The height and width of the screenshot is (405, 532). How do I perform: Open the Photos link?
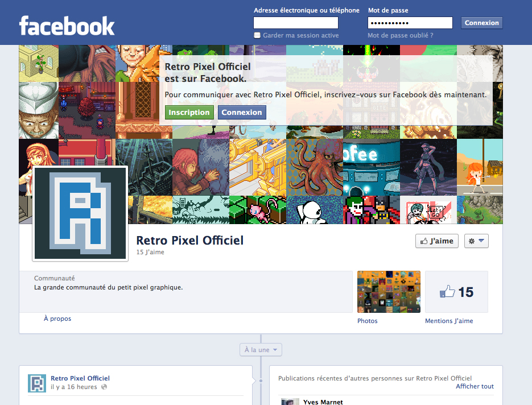tap(368, 321)
